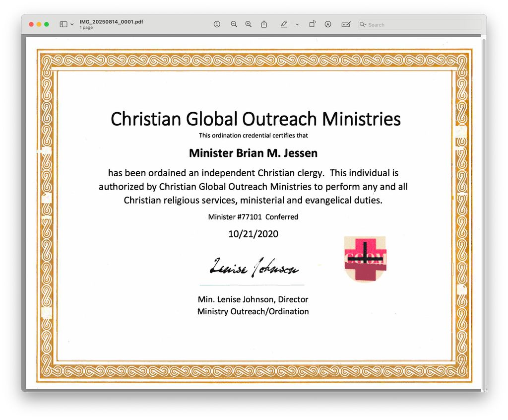Image resolution: width=508 pixels, height=420 pixels.
Task: Click "Ministry Outreach/Ordination" text
Action: click(253, 312)
